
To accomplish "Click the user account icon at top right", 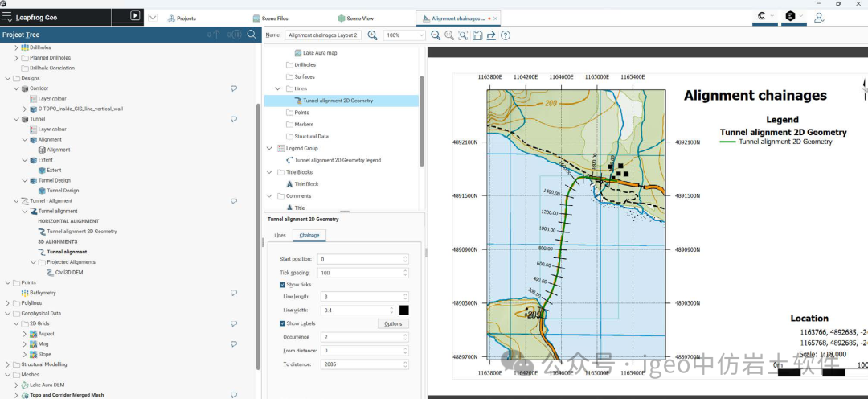I will click(819, 17).
